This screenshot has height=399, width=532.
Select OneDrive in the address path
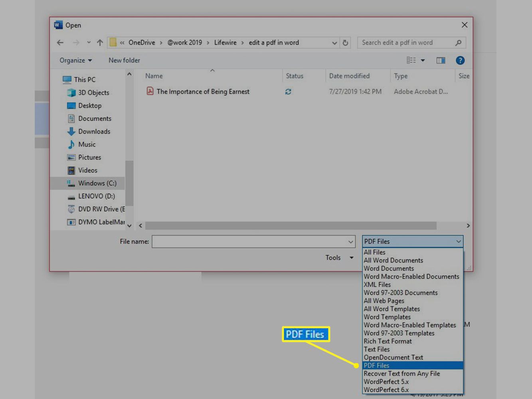click(x=142, y=43)
